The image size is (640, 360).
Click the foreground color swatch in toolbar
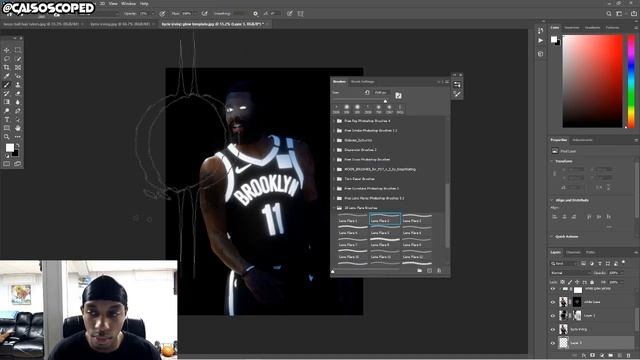(x=9, y=147)
